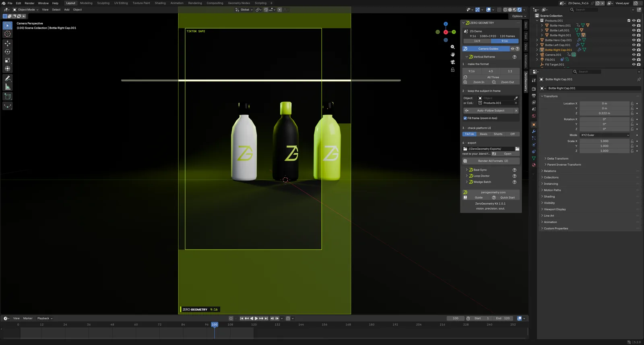Image resolution: width=644 pixels, height=345 pixels.
Task: Activate the Scale tool
Action: [7, 60]
